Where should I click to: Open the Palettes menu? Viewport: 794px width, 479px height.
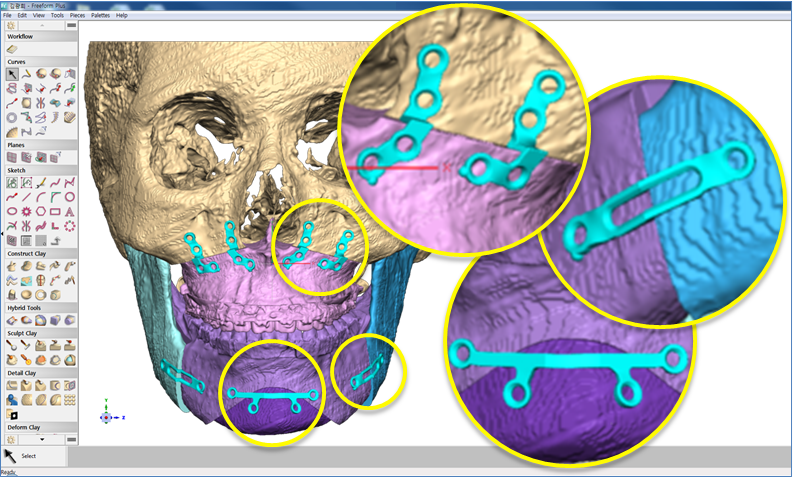coord(100,16)
